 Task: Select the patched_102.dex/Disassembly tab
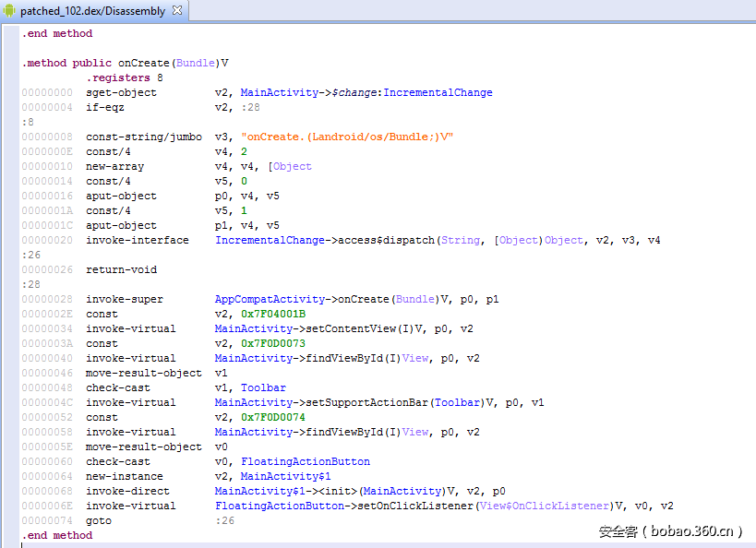pyautogui.click(x=92, y=11)
